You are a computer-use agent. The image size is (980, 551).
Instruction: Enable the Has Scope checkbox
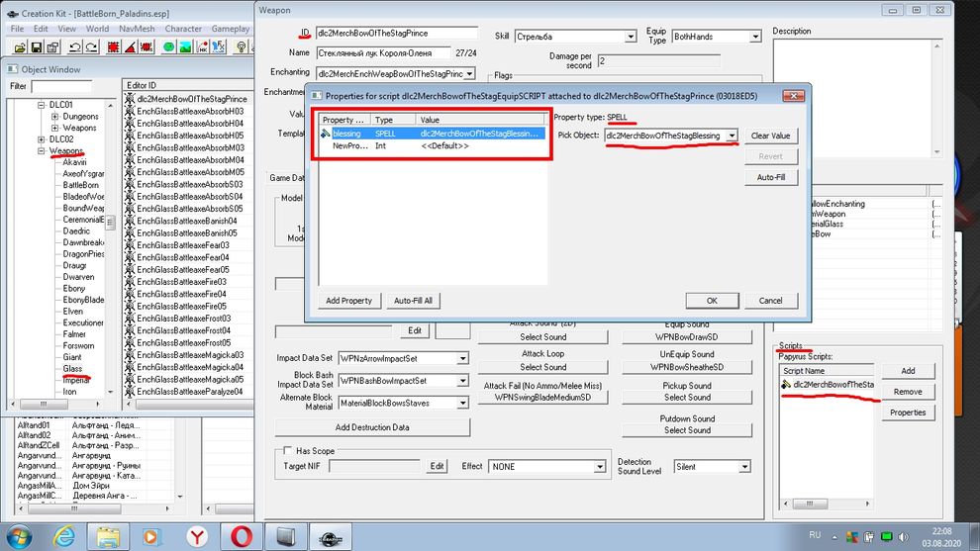[288, 451]
